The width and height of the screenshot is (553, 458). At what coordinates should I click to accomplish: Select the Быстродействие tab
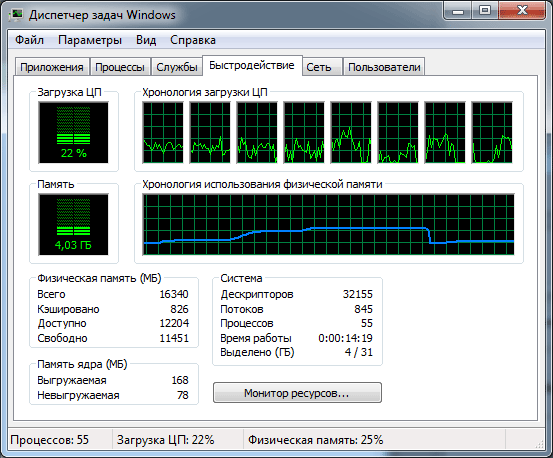tap(252, 66)
